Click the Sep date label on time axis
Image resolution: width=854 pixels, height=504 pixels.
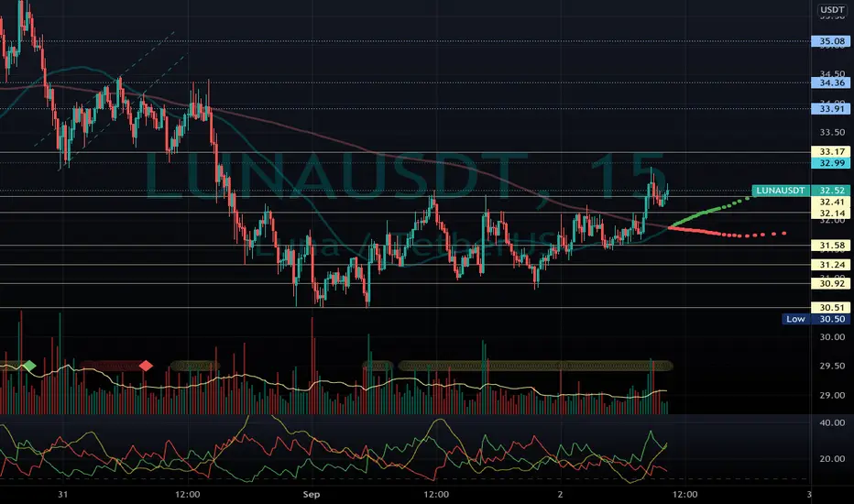[311, 495]
